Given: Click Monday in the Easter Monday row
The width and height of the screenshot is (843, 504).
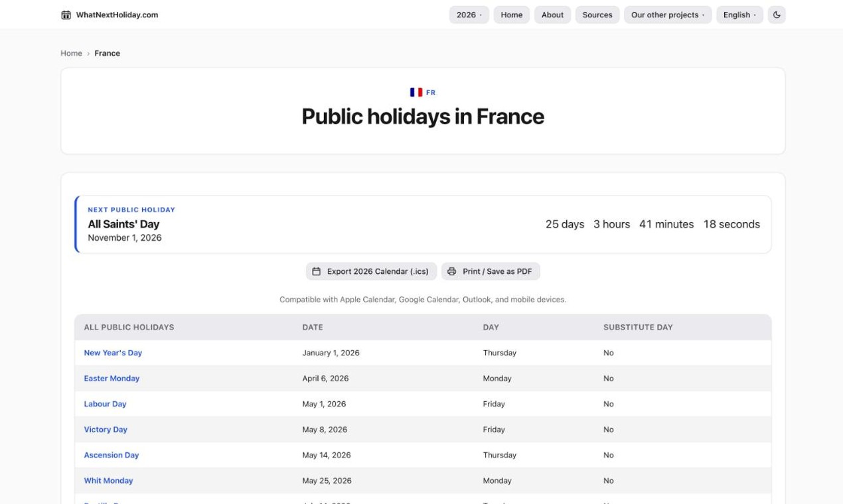Looking at the screenshot, I should click(x=497, y=379).
